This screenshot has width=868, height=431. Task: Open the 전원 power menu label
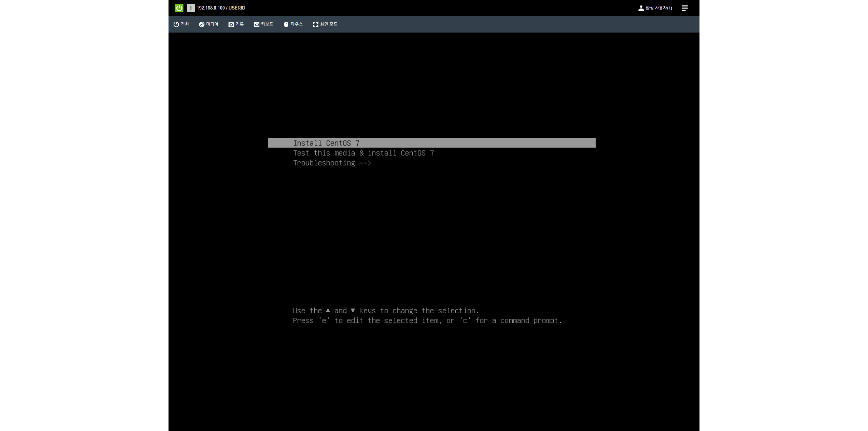[185, 24]
